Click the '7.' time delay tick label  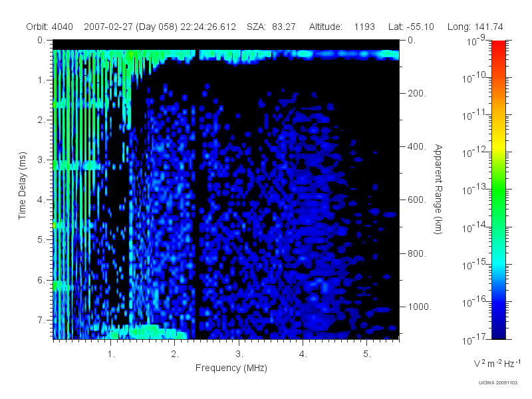pyautogui.click(x=41, y=320)
